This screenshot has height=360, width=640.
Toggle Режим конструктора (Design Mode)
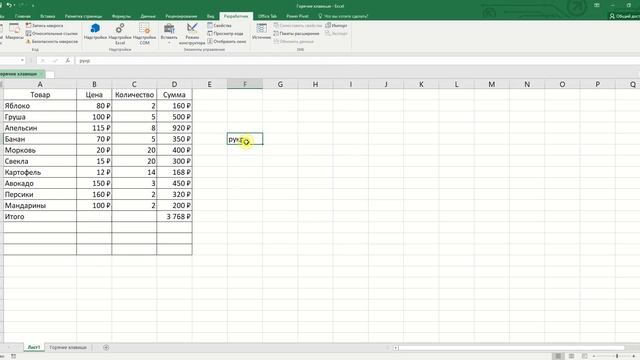tap(192, 33)
